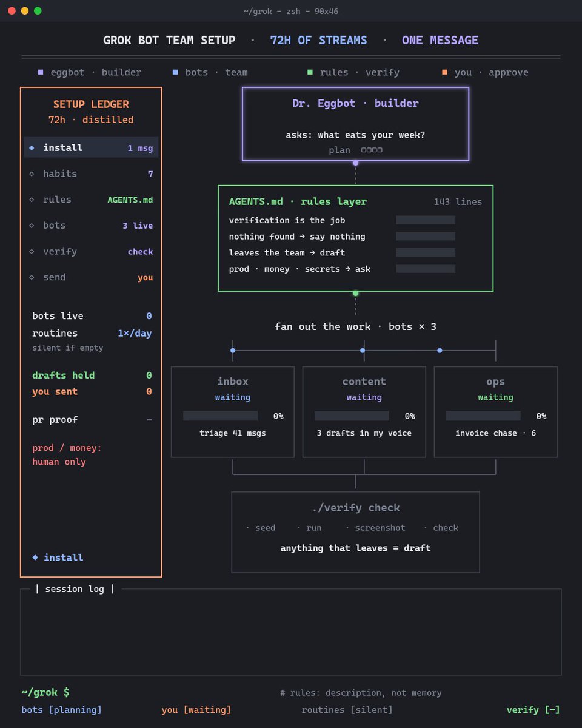Click the purple square beside eggbot · builder

pyautogui.click(x=41, y=72)
